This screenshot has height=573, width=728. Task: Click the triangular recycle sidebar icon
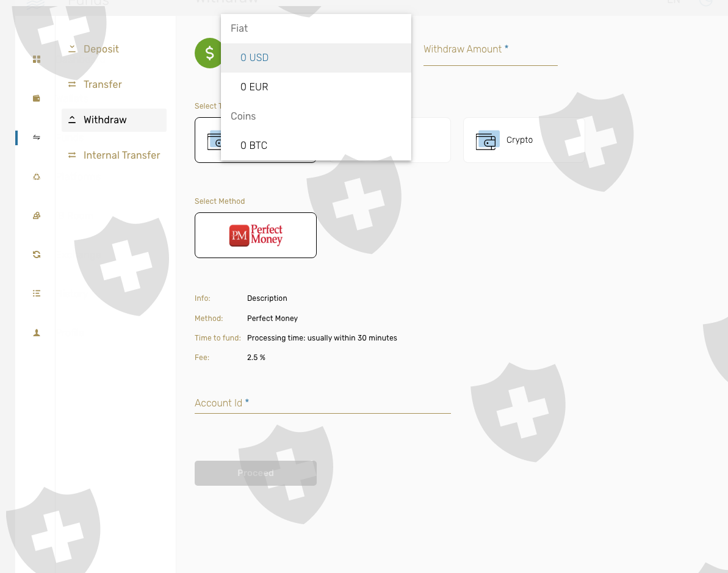[36, 176]
